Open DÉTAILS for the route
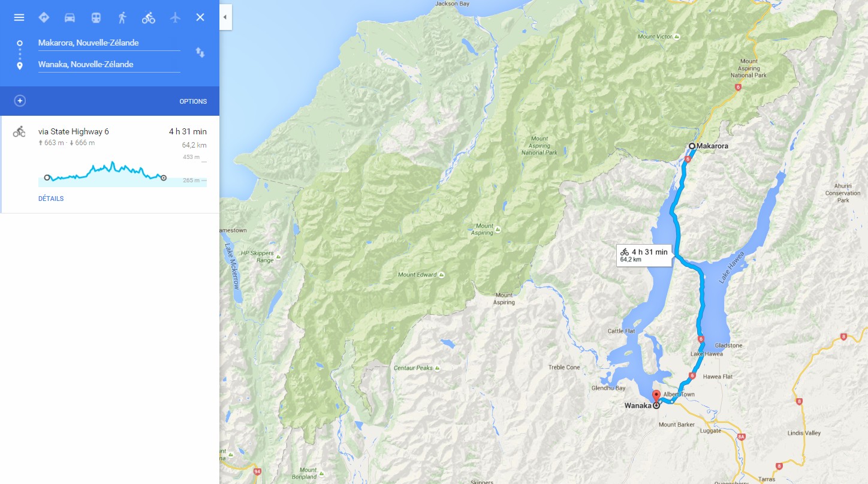Screen dimensions: 868x484 (51, 199)
